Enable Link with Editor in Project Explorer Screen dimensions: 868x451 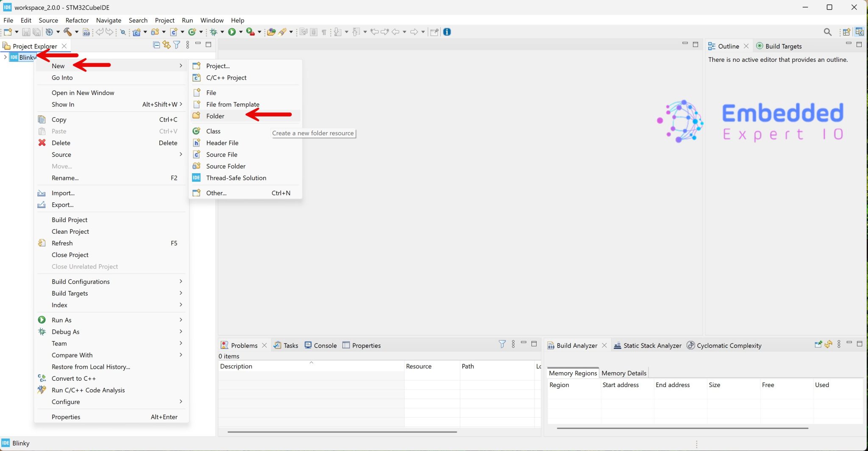point(167,45)
